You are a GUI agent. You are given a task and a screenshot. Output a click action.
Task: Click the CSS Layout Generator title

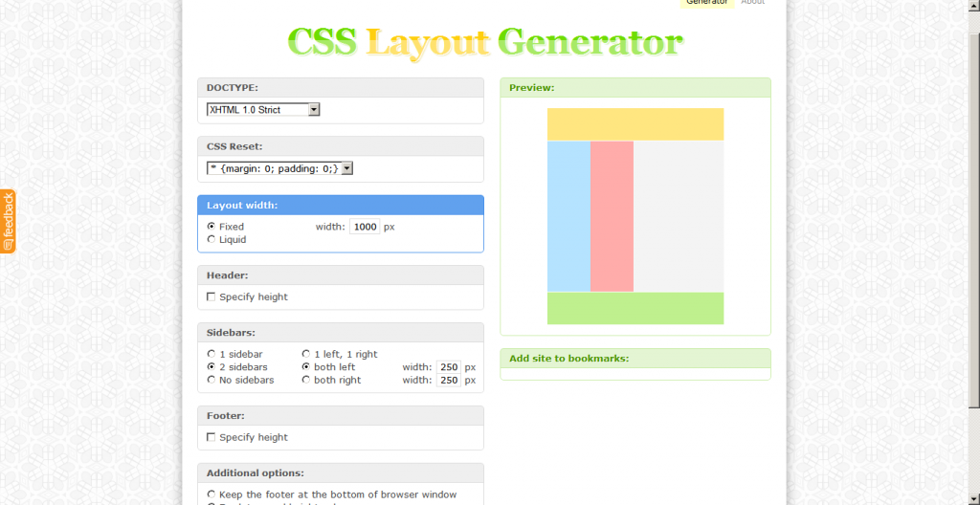(485, 42)
